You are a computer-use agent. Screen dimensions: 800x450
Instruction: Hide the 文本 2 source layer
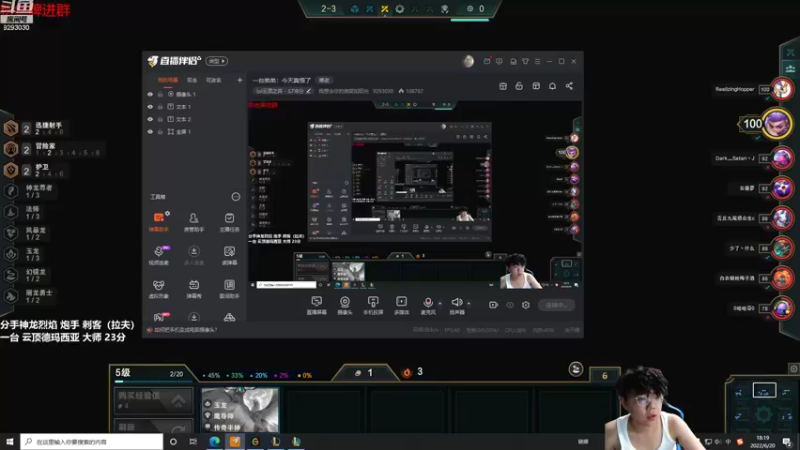click(x=150, y=119)
